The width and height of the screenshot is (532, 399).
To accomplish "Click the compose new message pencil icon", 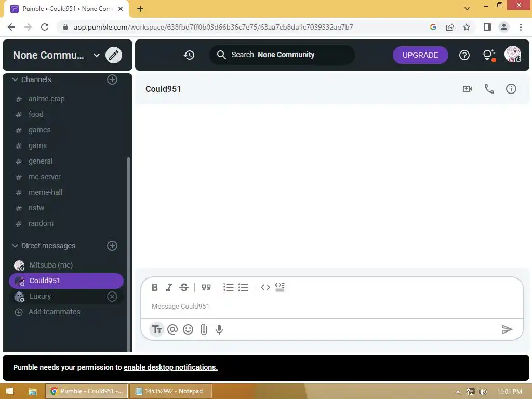I will [x=114, y=55].
